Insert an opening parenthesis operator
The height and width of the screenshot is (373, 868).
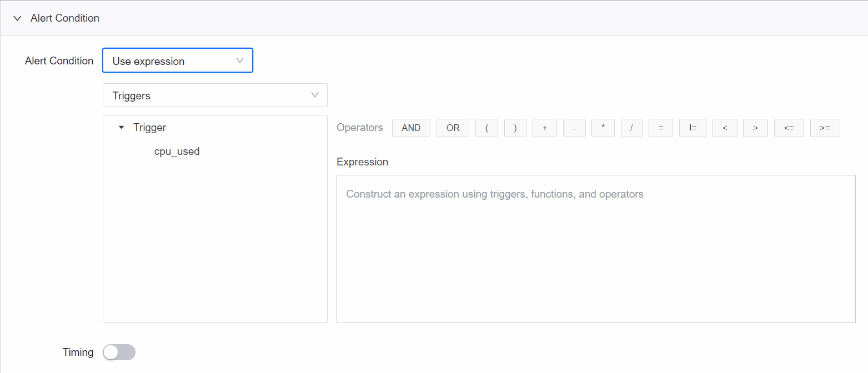point(486,128)
